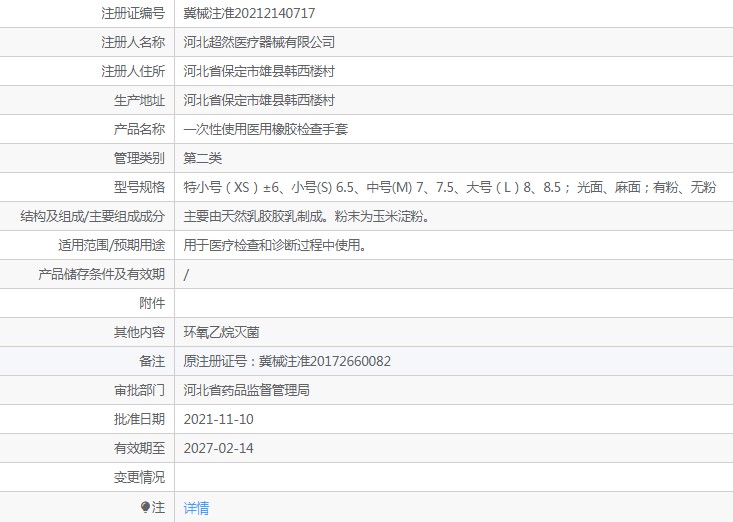Viewport: 733px width, 522px height.
Task: Open the 详情 link in the 注 row
Action: coord(196,508)
